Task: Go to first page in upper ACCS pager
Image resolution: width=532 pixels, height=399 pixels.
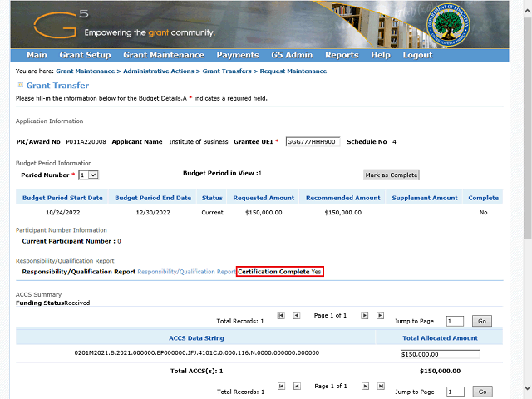Action: coord(281,316)
